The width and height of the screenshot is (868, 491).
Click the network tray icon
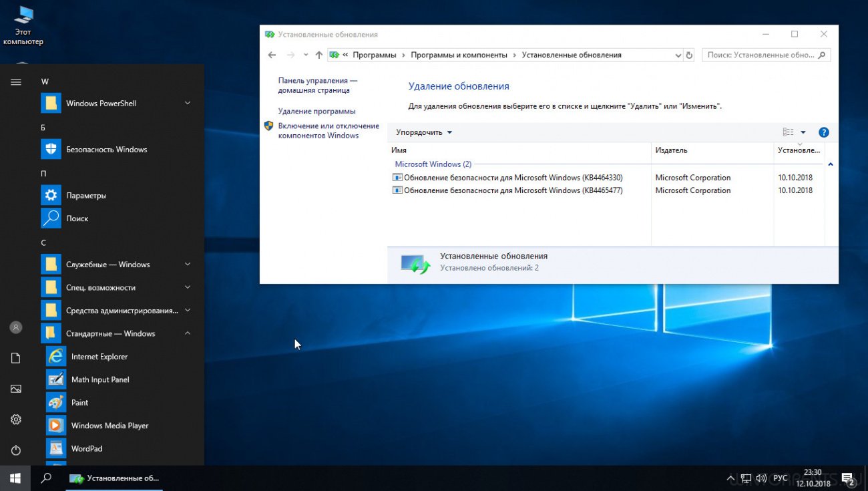coord(746,478)
